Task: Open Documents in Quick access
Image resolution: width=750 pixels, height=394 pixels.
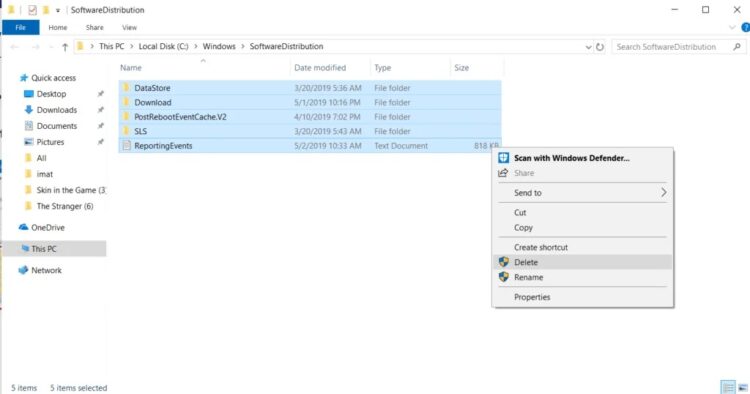Action: tap(56, 126)
